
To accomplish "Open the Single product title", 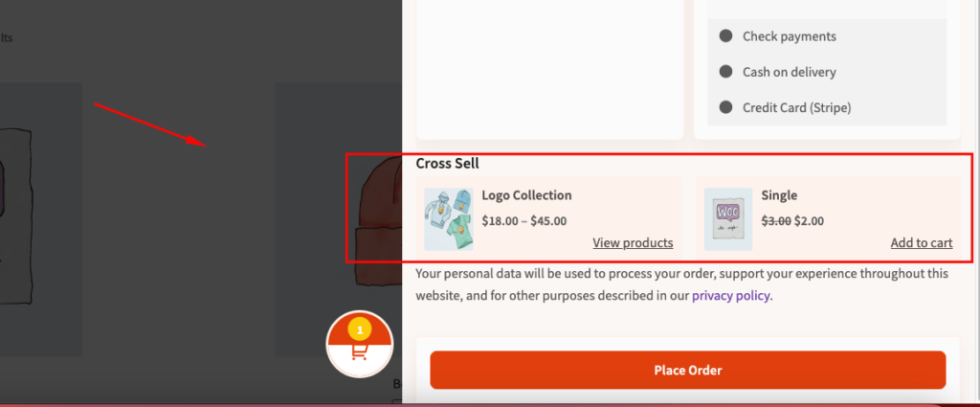I will (x=779, y=195).
